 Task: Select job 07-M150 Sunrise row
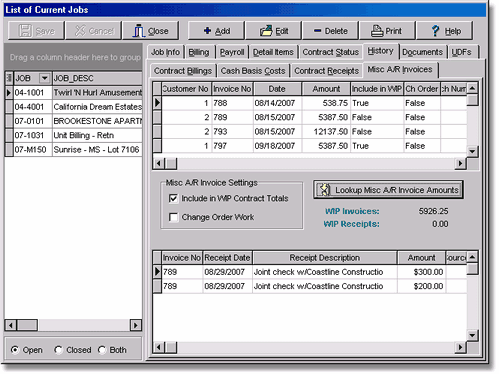74,150
